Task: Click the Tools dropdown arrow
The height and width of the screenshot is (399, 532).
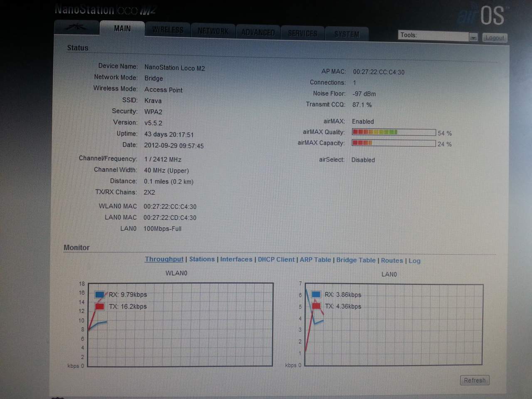Action: 473,37
